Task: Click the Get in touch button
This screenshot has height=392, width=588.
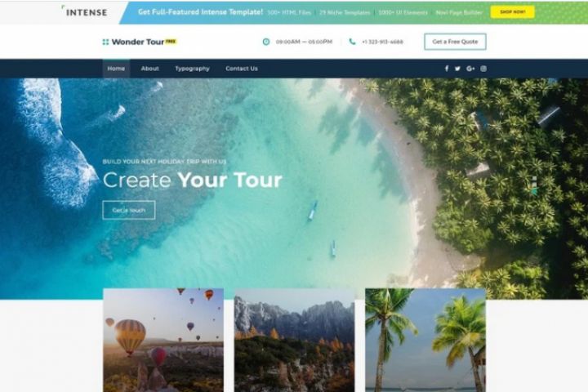Action: pos(129,210)
